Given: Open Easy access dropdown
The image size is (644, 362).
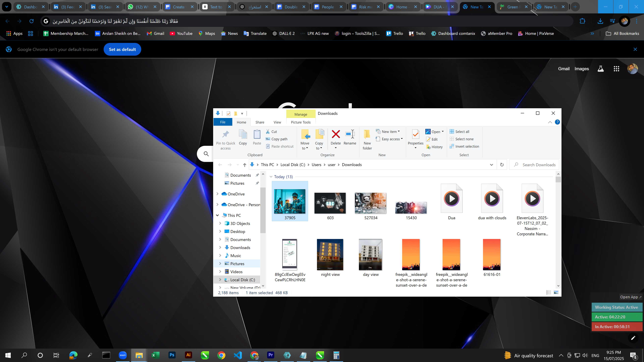Looking at the screenshot, I should pos(389,139).
